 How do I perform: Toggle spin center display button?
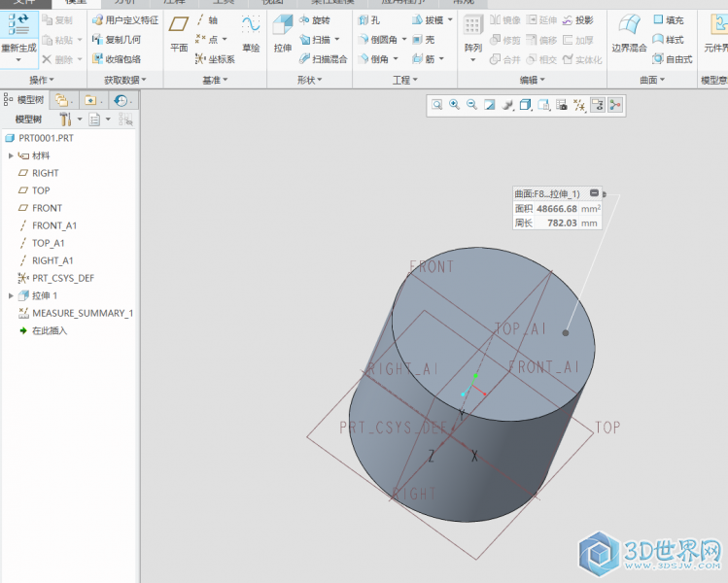615,105
